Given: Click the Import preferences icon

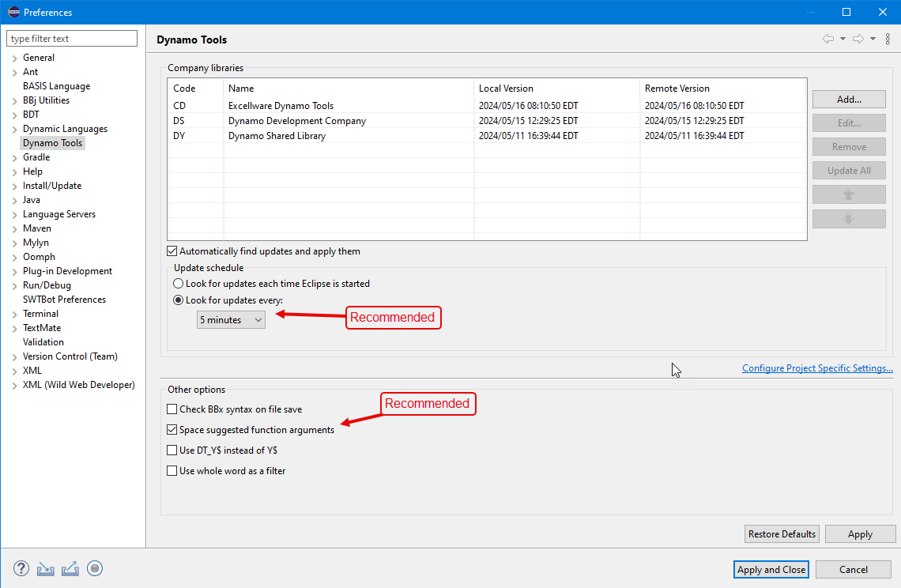Looking at the screenshot, I should 45,569.
